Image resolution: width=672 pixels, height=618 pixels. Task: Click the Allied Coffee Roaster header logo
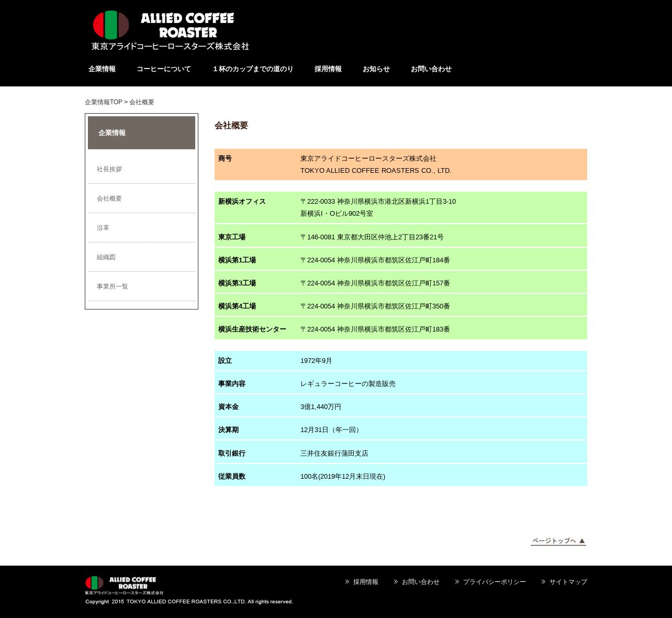(x=170, y=30)
